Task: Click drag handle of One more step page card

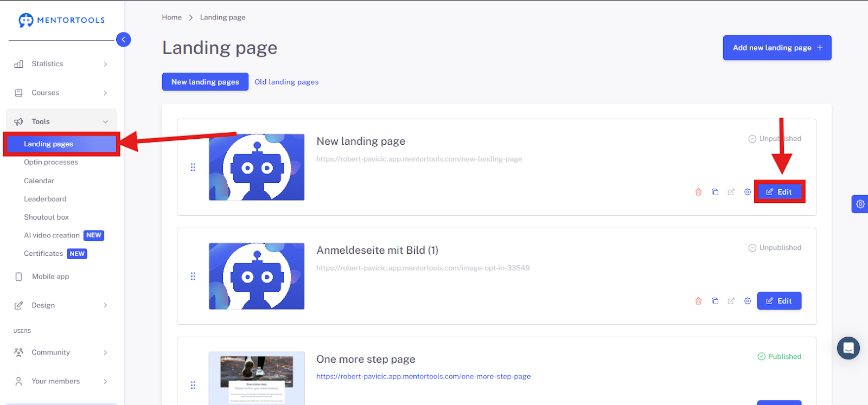Action: pyautogui.click(x=193, y=385)
